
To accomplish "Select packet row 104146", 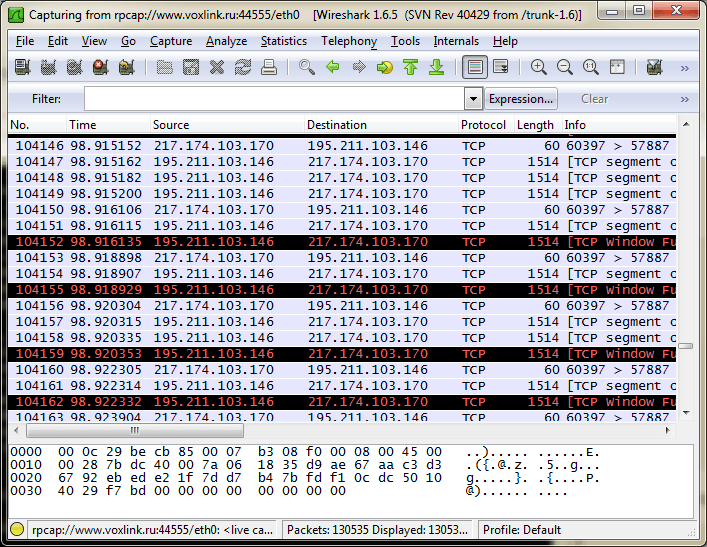I will tap(342, 146).
